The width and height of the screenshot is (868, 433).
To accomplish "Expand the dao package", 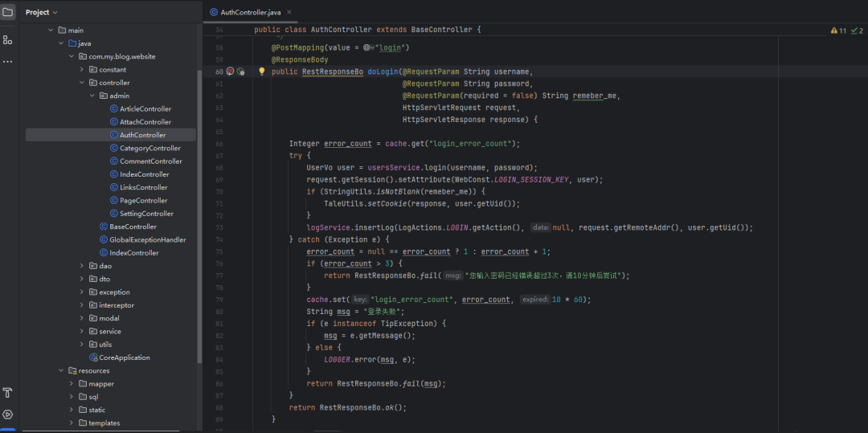I will coord(82,266).
